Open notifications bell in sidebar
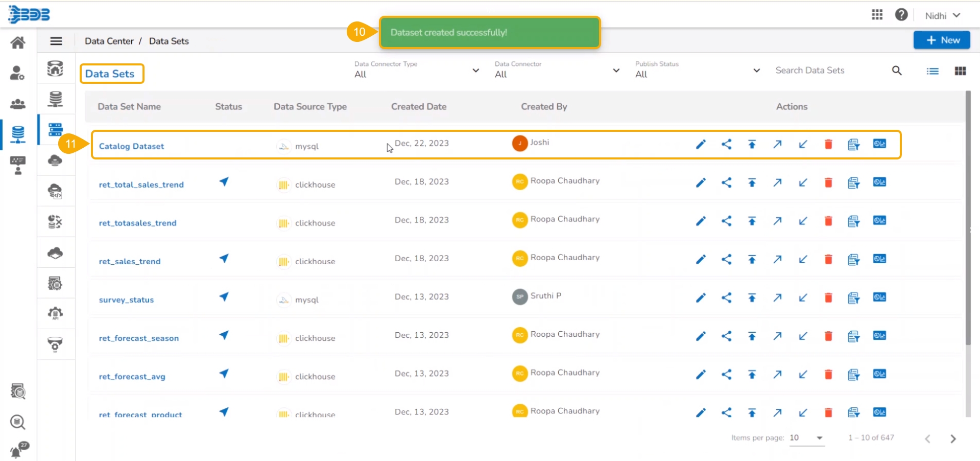This screenshot has height=461, width=980. point(17,451)
